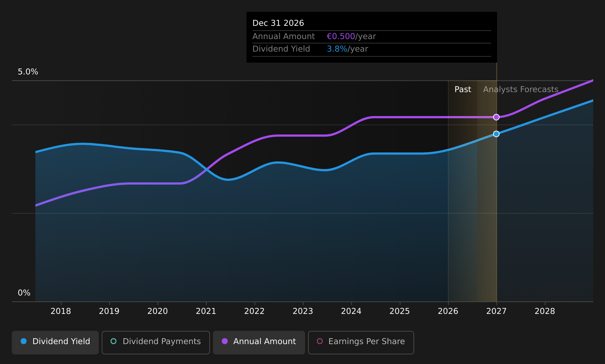This screenshot has height=364, width=605.
Task: Click the Dec 31 2026 tooltip date
Action: (x=278, y=23)
